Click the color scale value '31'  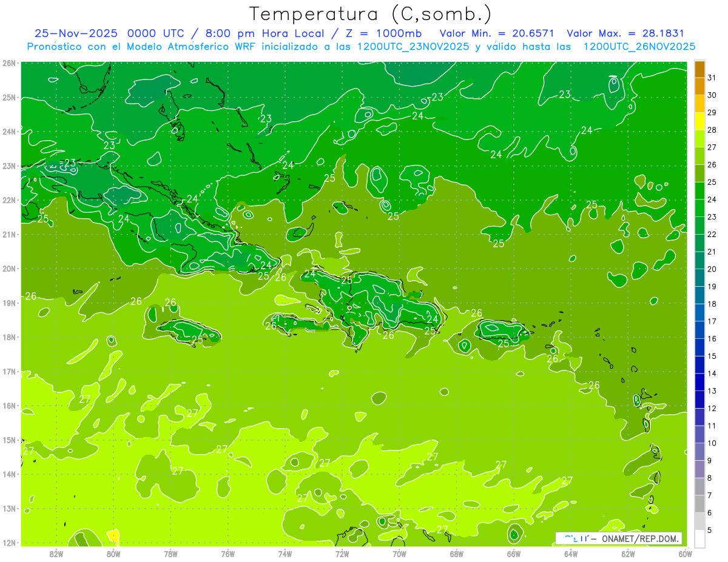coord(712,78)
